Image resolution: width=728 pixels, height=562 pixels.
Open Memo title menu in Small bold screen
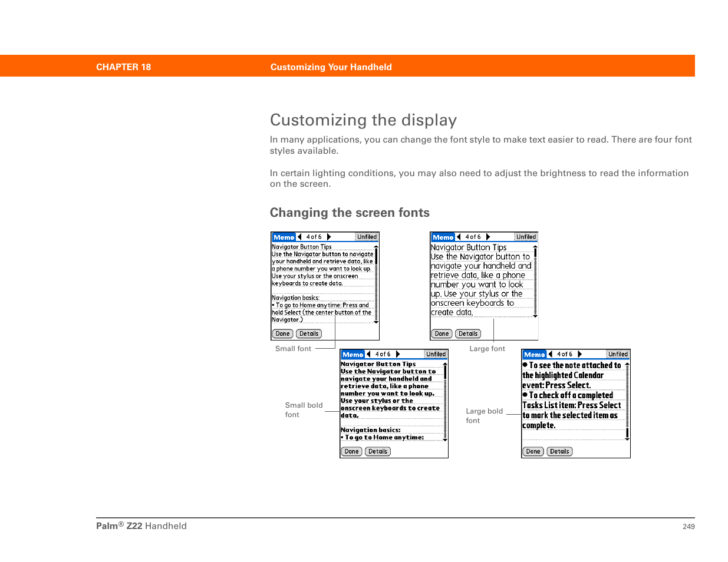pyautogui.click(x=353, y=355)
